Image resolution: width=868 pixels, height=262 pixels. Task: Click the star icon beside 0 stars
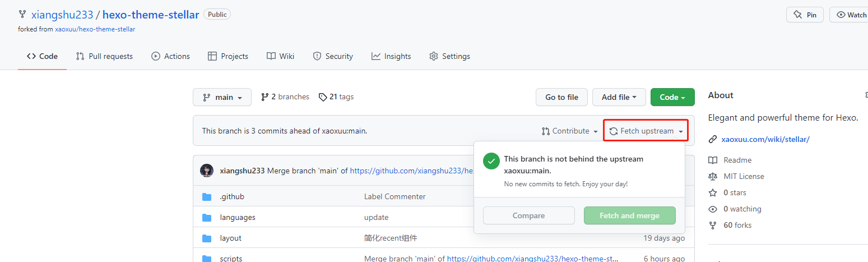pyautogui.click(x=713, y=192)
